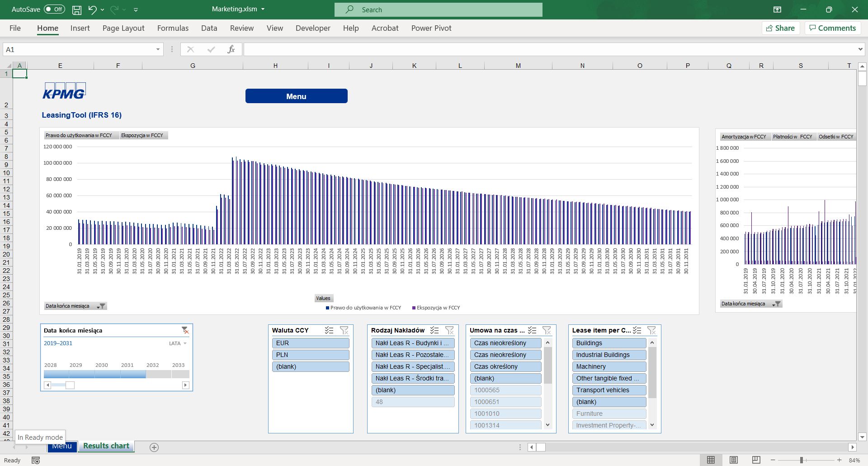The image size is (868, 466).
Task: Click the zoom slider handle
Action: (x=801, y=460)
